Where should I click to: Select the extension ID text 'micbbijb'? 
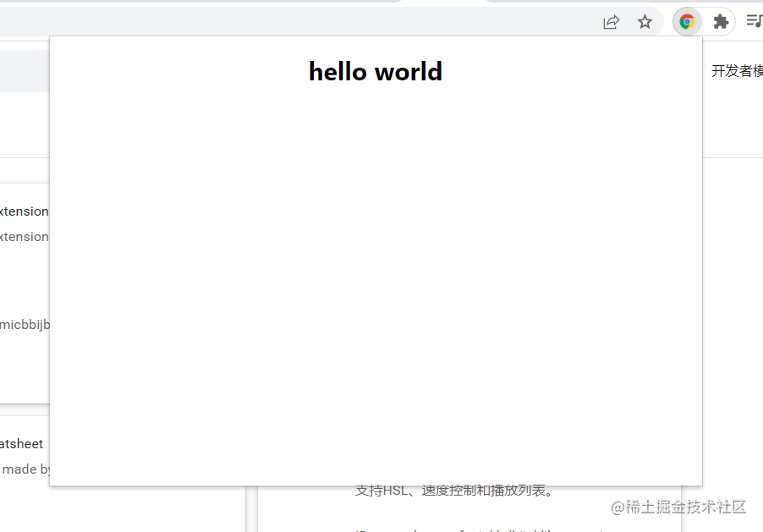pyautogui.click(x=25, y=325)
